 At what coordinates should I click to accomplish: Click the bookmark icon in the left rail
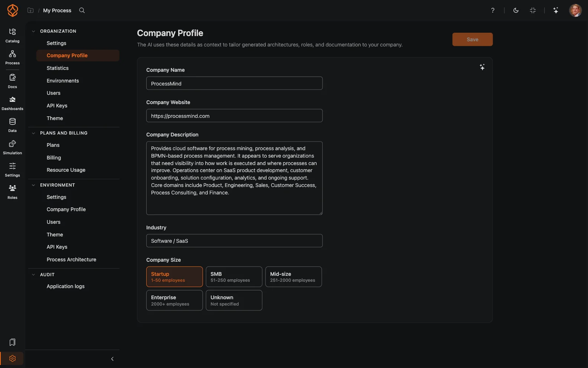[x=12, y=342]
